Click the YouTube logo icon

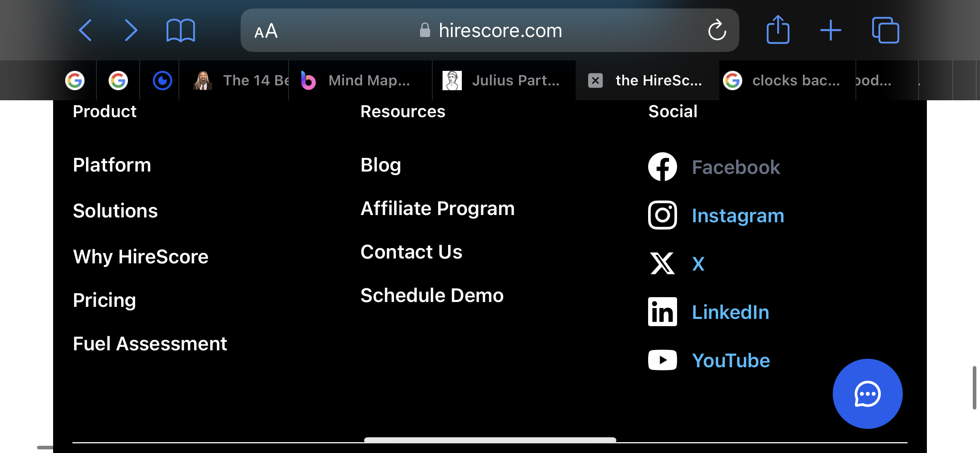coord(663,360)
